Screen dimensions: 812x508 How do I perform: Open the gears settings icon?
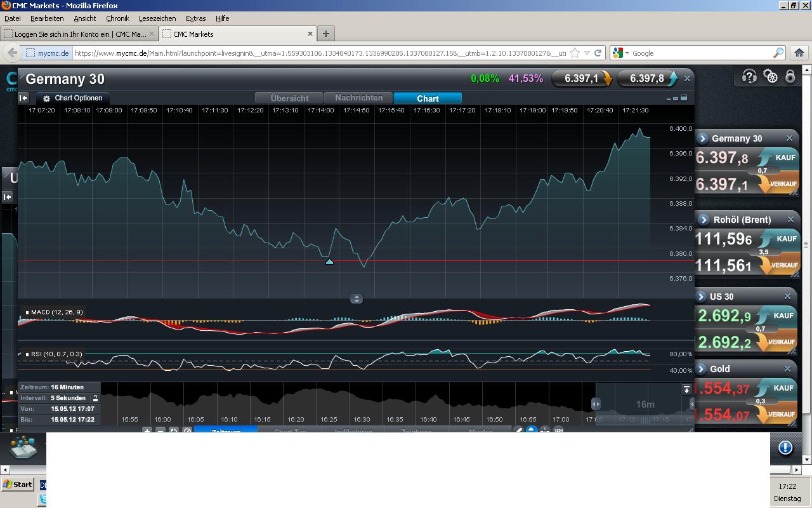tap(771, 77)
